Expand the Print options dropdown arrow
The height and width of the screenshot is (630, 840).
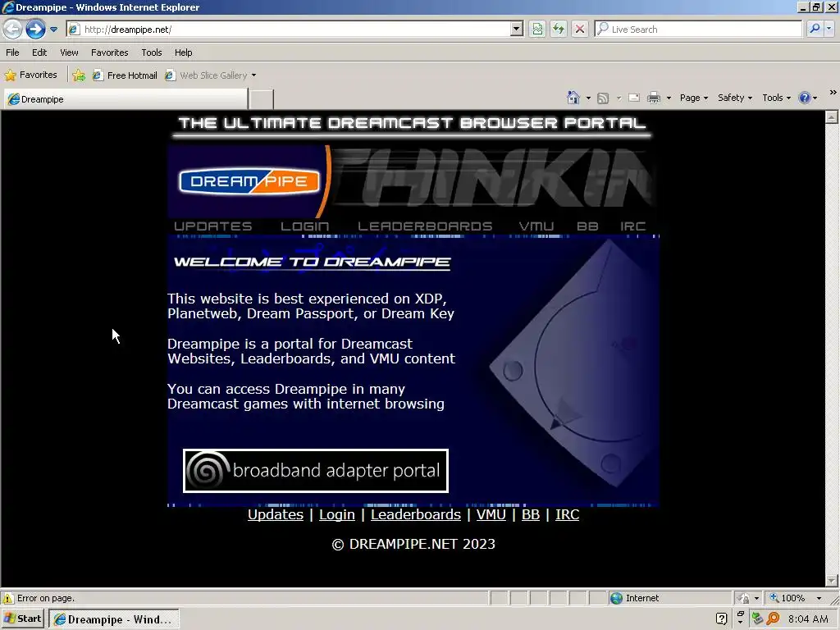coord(669,98)
